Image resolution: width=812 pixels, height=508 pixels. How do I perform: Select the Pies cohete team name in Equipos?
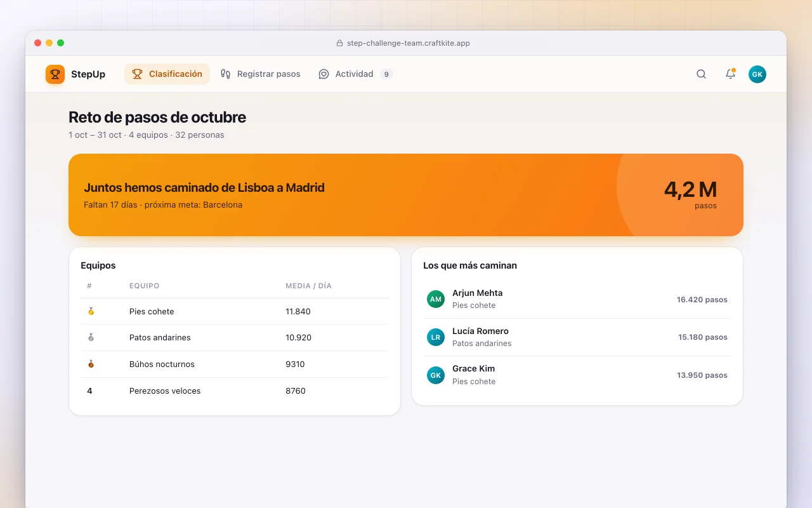coord(152,312)
